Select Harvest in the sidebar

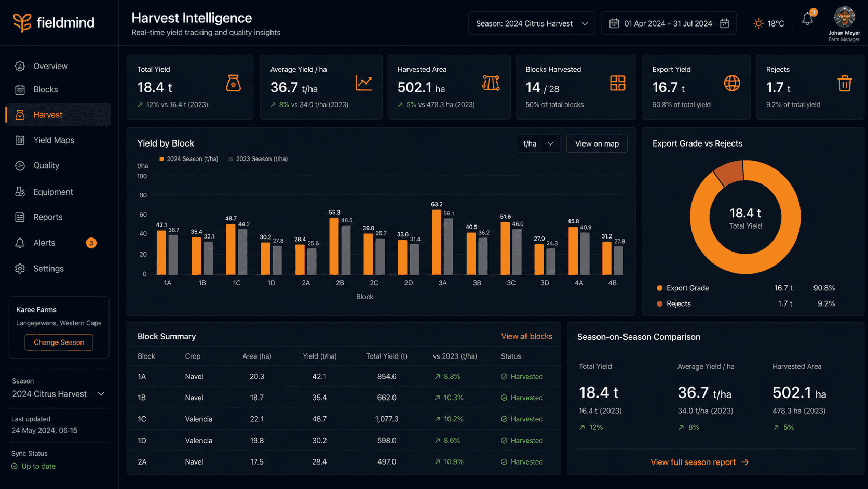click(59, 115)
